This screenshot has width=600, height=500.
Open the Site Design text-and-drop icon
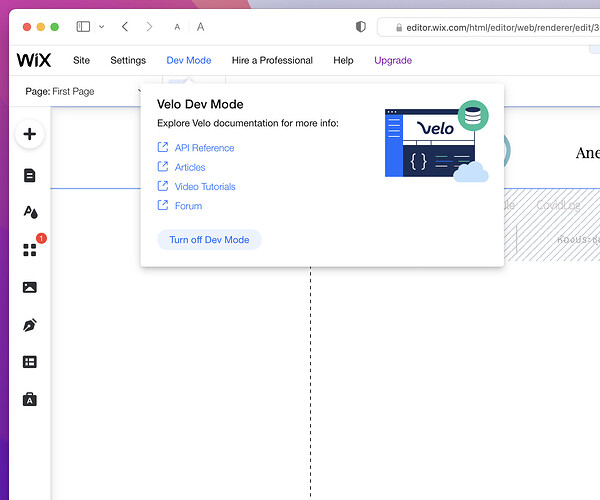[30, 212]
